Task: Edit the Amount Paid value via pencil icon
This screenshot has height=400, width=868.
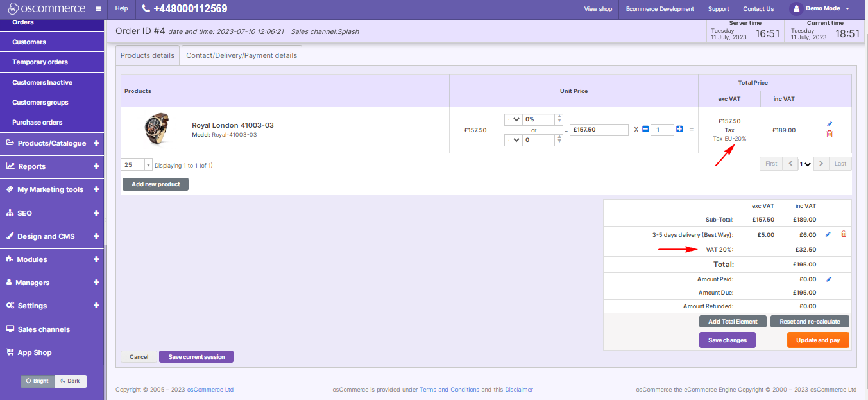Action: click(830, 279)
